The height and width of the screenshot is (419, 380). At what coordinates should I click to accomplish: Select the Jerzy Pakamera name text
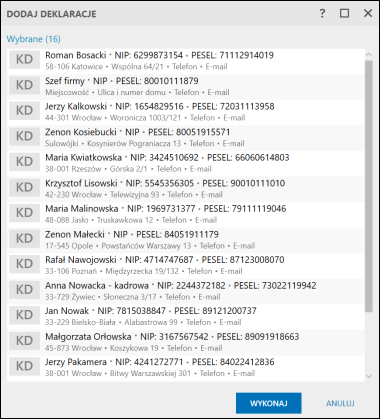coord(76,362)
